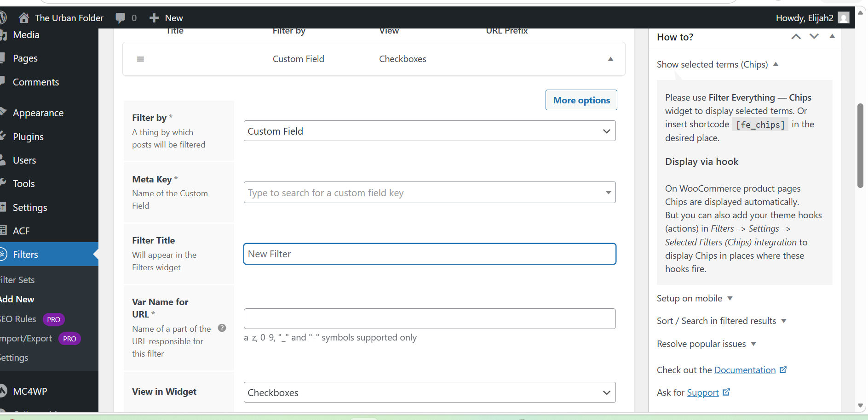868x420 pixels.
Task: Move How to panel down with arrow
Action: [x=814, y=37]
